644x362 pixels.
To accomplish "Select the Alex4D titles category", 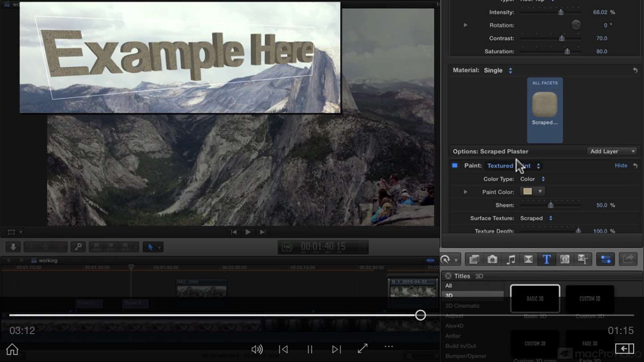I will [454, 326].
